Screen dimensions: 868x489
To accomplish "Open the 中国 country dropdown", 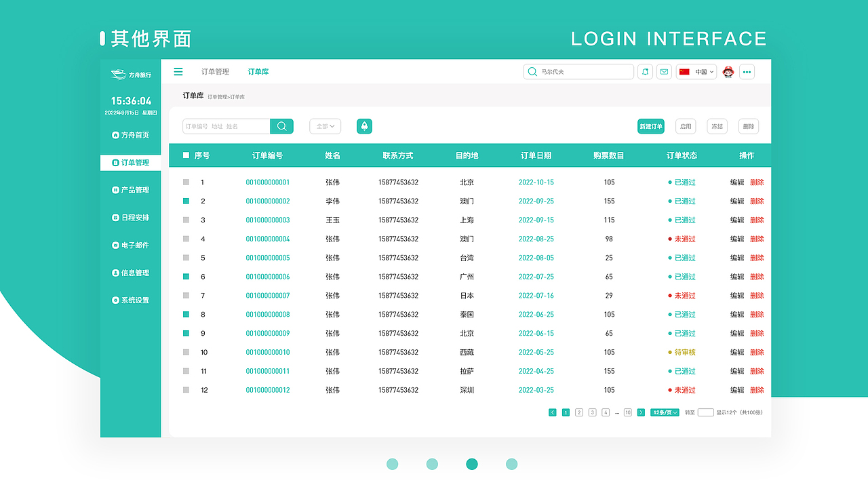I will (696, 72).
